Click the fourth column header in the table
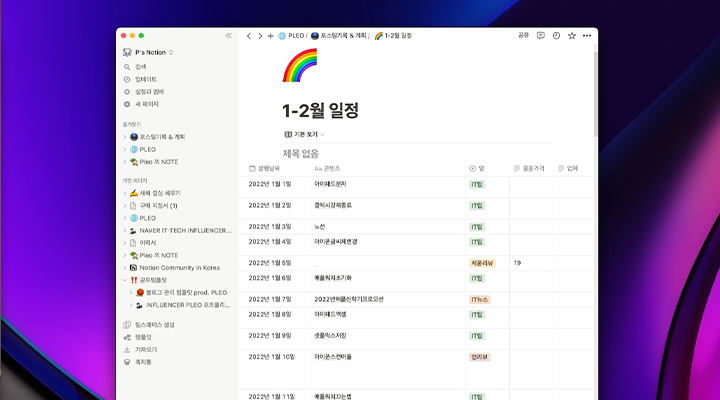The width and height of the screenshot is (720, 400). pyautogui.click(x=531, y=169)
